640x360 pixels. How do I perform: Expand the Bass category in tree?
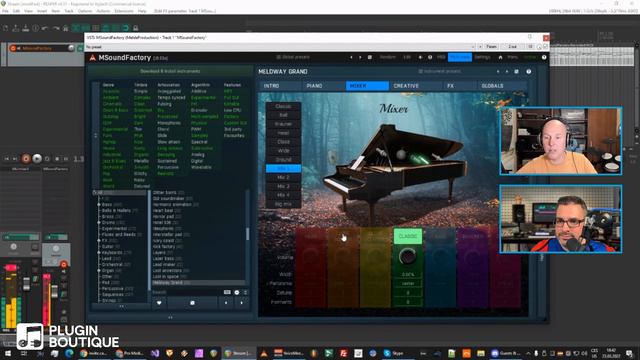(x=99, y=204)
